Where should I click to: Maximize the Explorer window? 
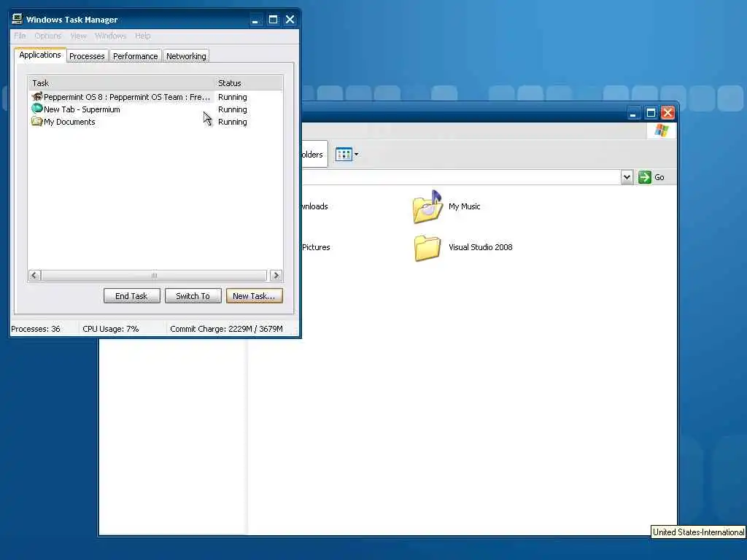pyautogui.click(x=651, y=113)
